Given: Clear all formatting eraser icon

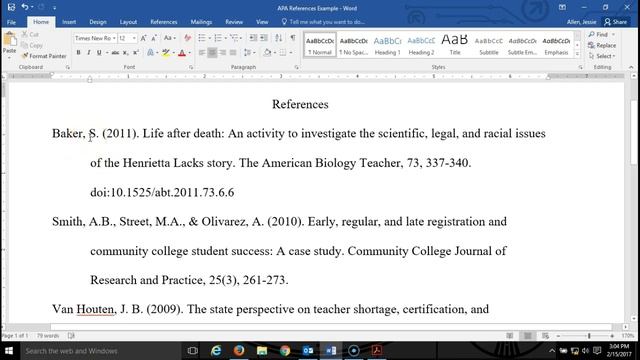Looking at the screenshot, I should pyautogui.click(x=187, y=38).
